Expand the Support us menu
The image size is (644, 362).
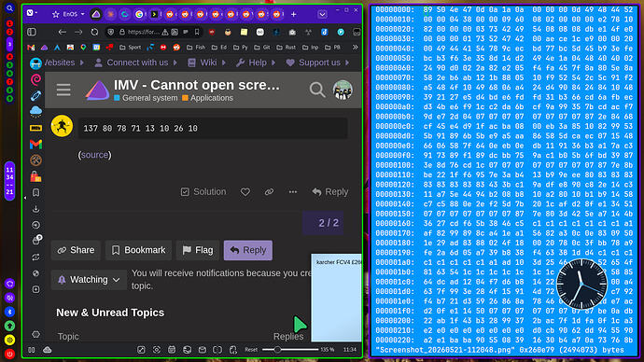[x=318, y=63]
